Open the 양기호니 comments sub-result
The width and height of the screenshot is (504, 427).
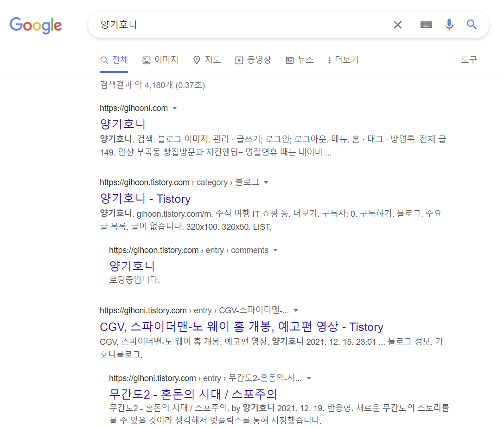point(132,266)
